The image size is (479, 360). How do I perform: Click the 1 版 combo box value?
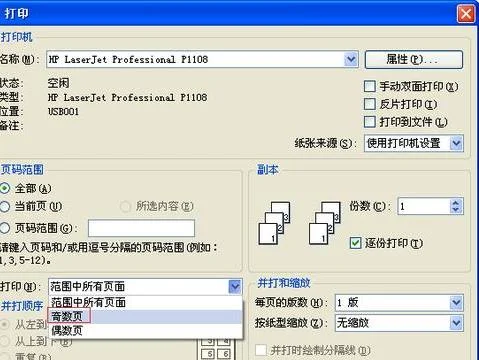(348, 303)
